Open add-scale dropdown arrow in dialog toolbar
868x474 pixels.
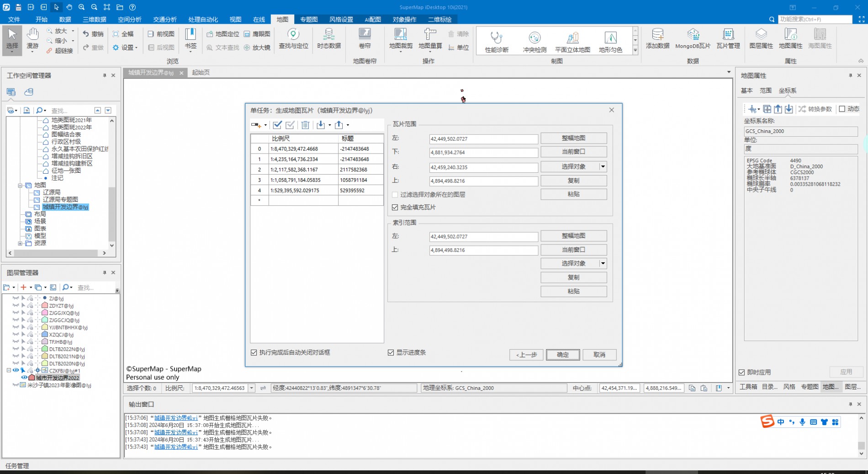click(x=265, y=125)
